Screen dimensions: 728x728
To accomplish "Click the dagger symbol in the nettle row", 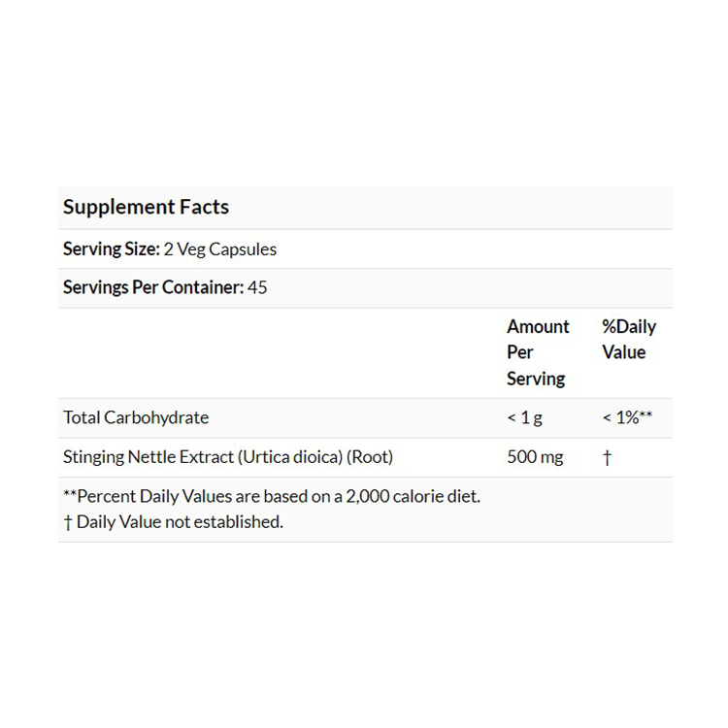I will coord(607,457).
